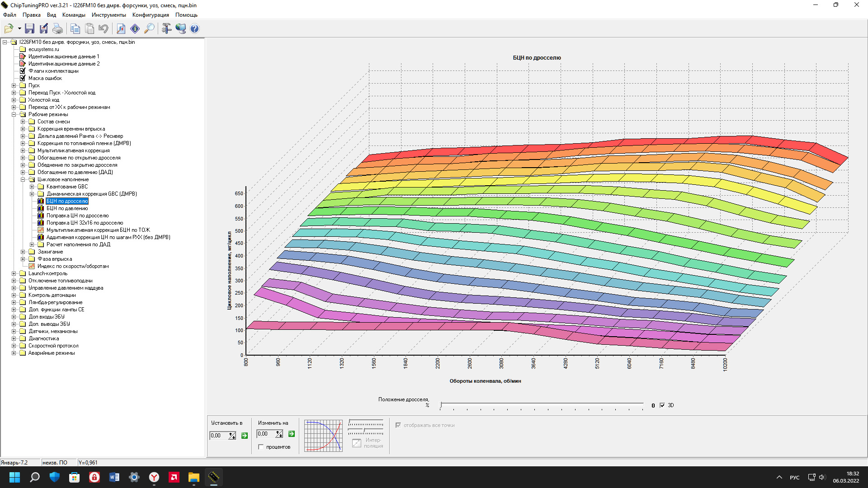Toggle the Флаги комплектации checkbox item
Screen dimensions: 868x488
(23, 71)
